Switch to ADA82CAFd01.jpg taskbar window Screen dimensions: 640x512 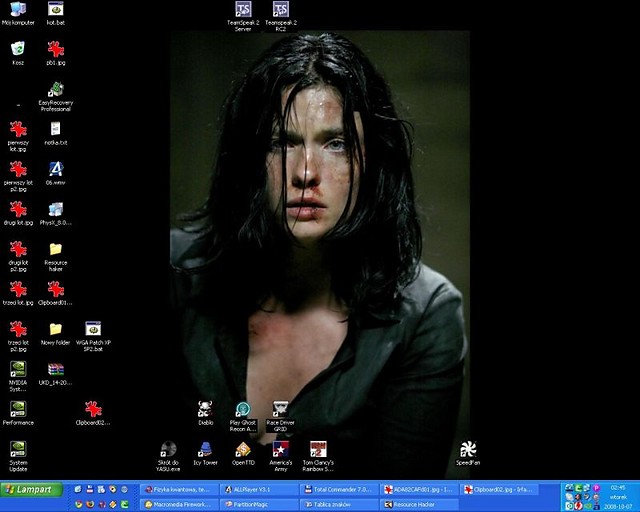pyautogui.click(x=418, y=490)
